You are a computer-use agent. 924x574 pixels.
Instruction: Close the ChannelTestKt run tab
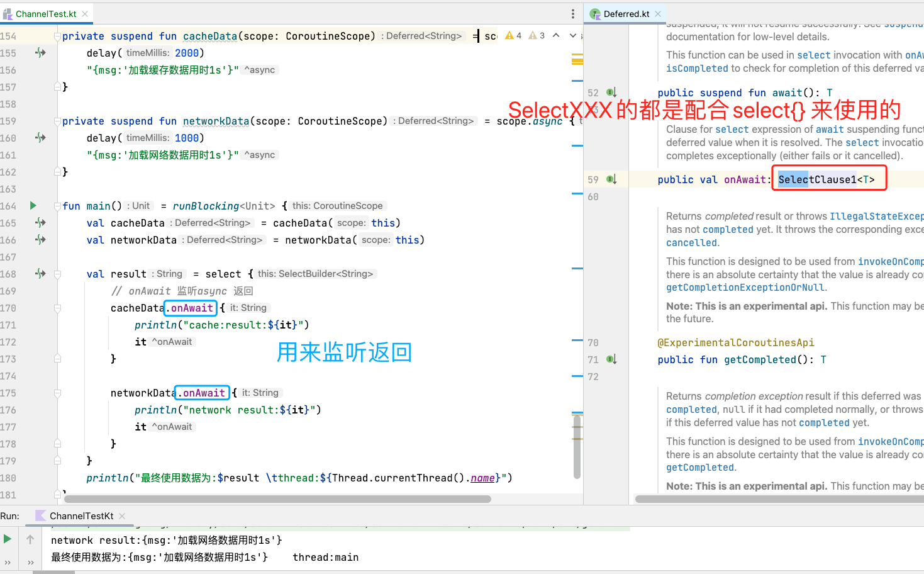[122, 515]
